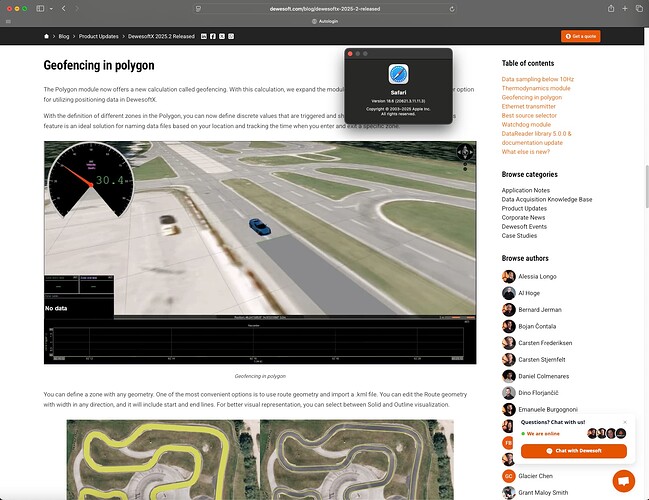The width and height of the screenshot is (649, 500).
Task: Share article via LinkedIn icon
Action: (x=205, y=36)
